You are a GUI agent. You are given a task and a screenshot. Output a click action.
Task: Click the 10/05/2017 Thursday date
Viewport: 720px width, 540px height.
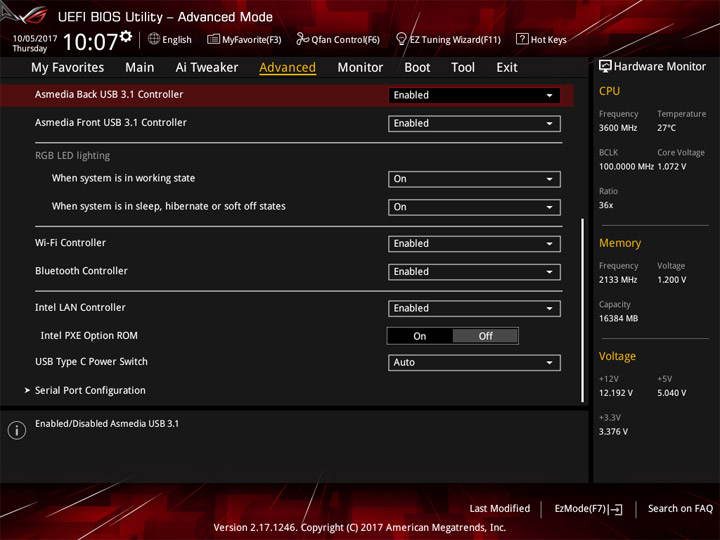tap(34, 43)
